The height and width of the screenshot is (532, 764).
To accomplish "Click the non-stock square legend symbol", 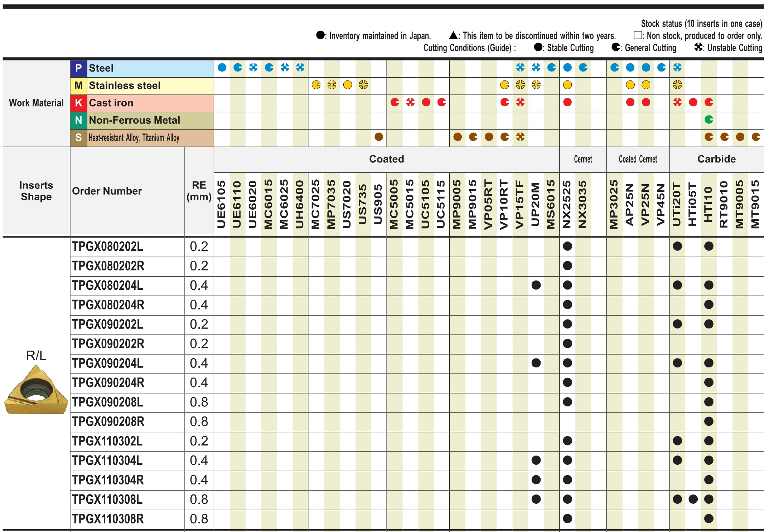I will [638, 35].
